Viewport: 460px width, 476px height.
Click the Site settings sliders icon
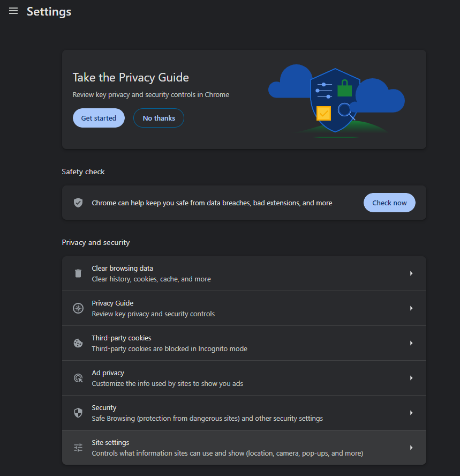pyautogui.click(x=78, y=448)
